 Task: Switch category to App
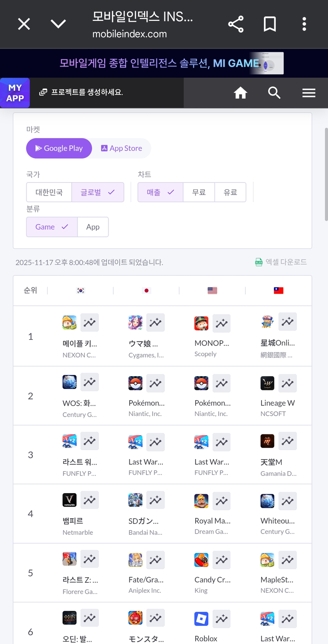(x=93, y=227)
